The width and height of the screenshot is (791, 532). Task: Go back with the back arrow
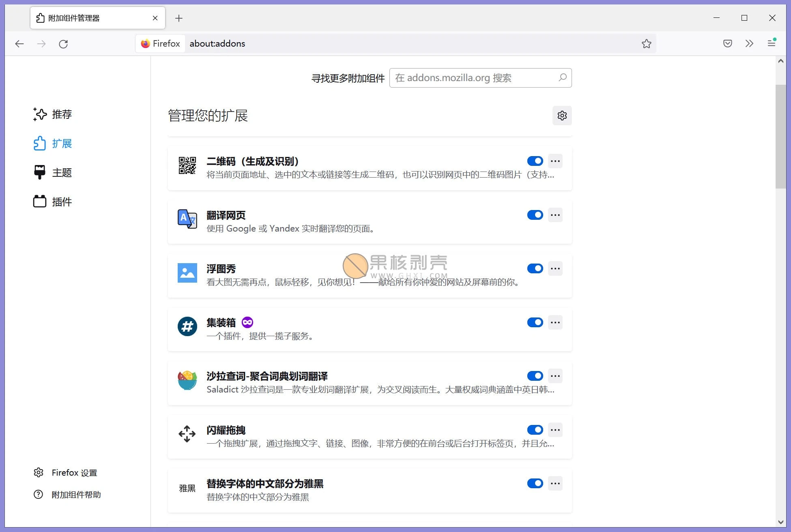[x=19, y=44]
